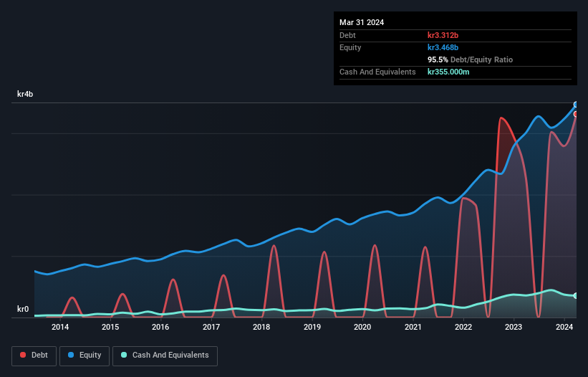
Task: Toggle the Equity series legend button
Action: point(85,355)
